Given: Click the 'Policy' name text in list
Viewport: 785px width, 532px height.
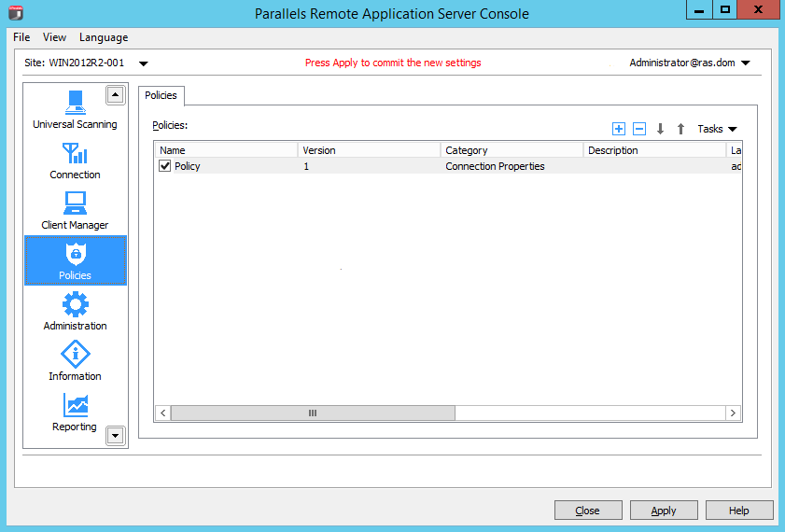Looking at the screenshot, I should 188,166.
